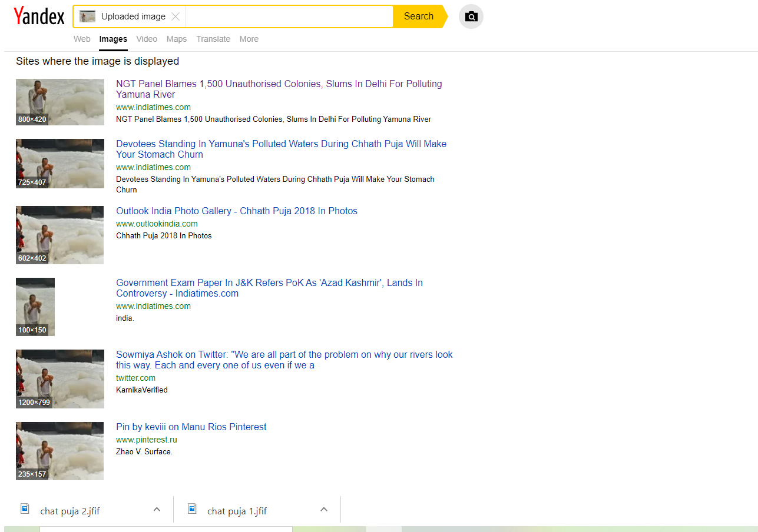
Task: Click the 'Zhao V. Surface.' description text
Action: (144, 451)
